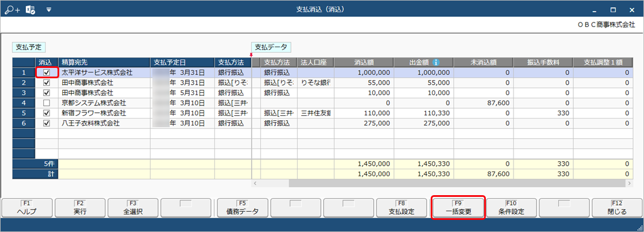Click the Excel export icon in title bar
Screen dimensions: 644x232
click(30, 9)
